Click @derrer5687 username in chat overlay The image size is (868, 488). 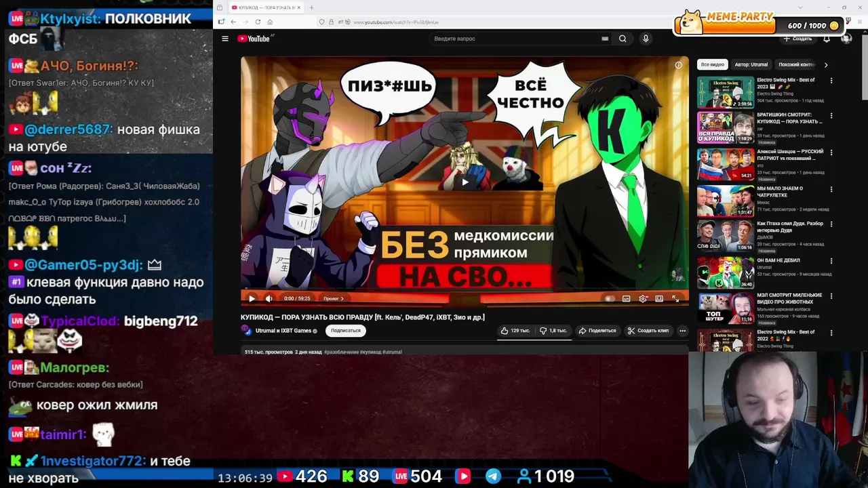(68, 129)
